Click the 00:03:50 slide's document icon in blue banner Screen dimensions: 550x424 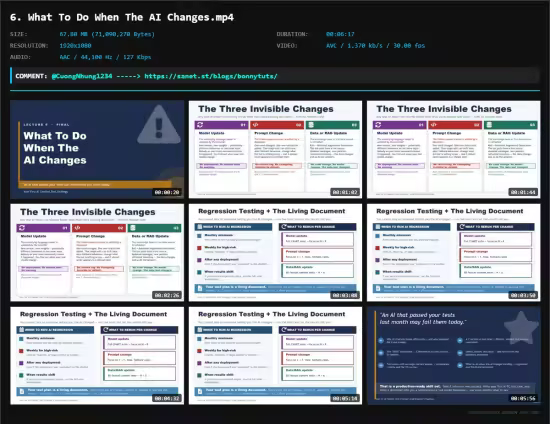point(378,288)
